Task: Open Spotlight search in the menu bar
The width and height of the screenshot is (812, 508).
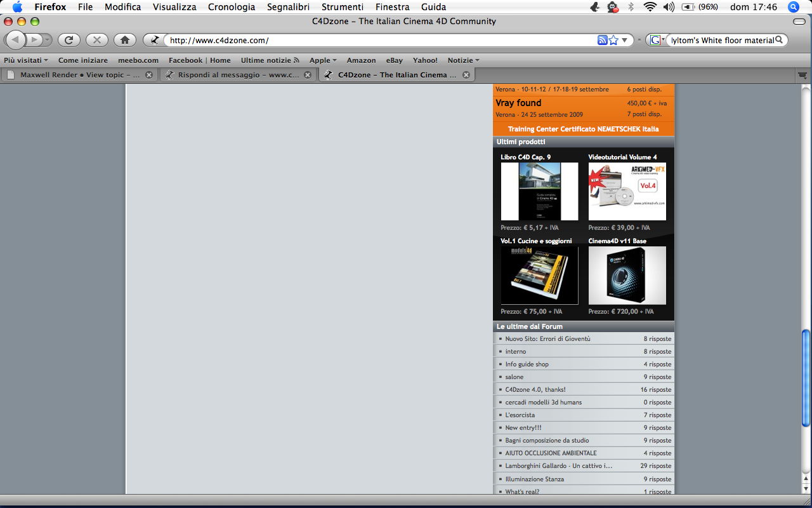Action: [793, 7]
